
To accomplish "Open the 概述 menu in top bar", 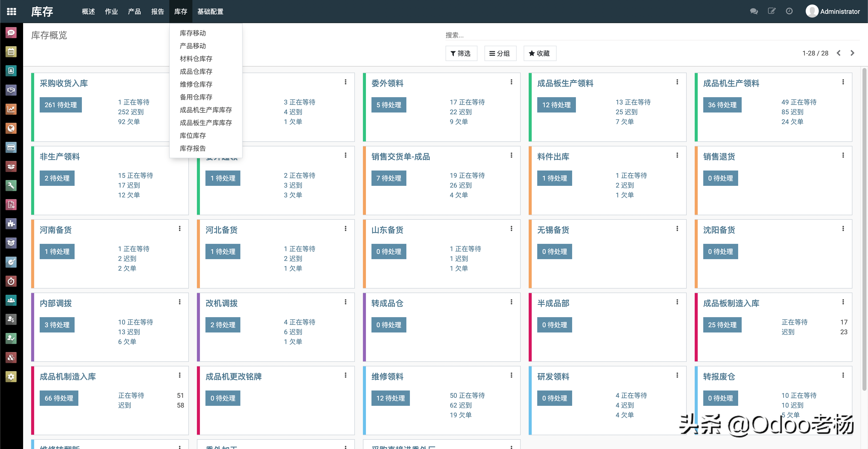I will pyautogui.click(x=88, y=12).
